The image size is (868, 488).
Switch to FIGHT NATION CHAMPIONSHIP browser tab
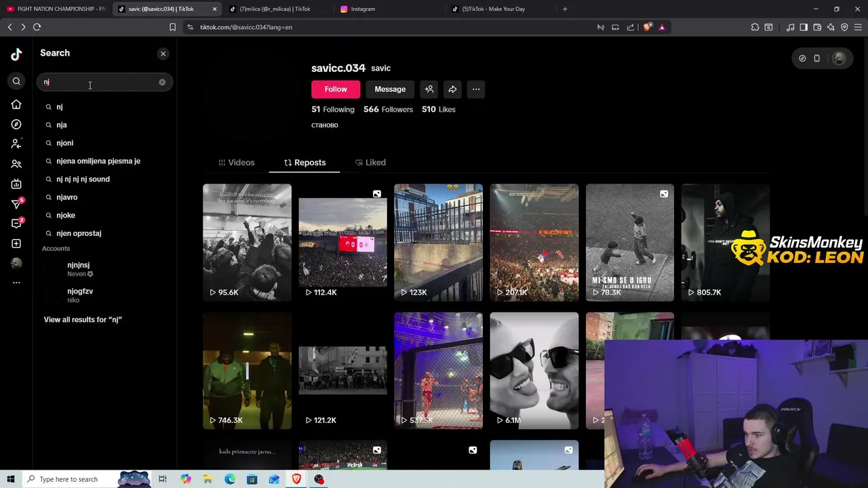pos(56,9)
